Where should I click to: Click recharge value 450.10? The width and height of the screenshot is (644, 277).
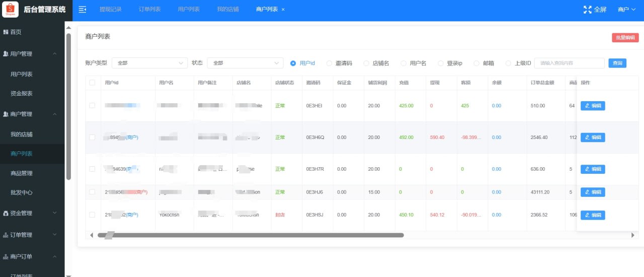point(406,215)
